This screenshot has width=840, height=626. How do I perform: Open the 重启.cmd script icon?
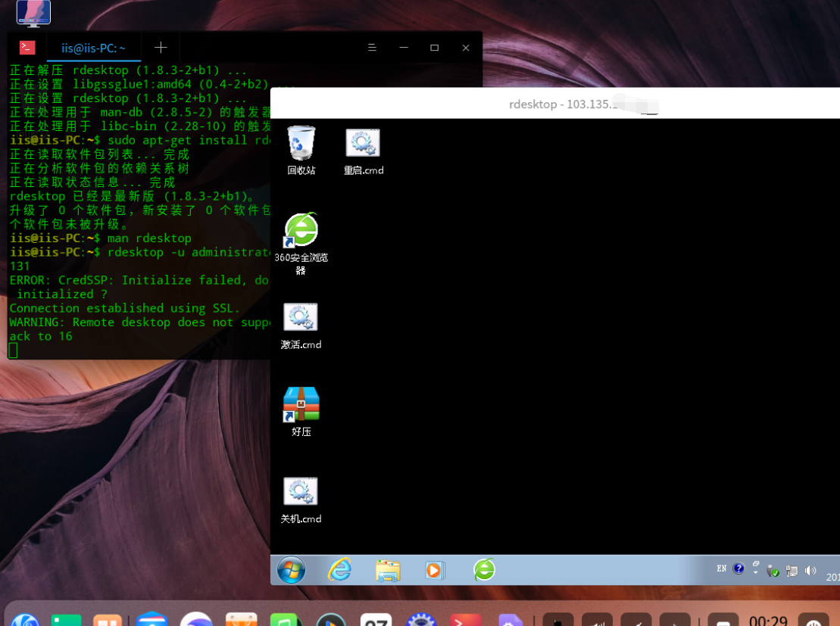[363, 144]
